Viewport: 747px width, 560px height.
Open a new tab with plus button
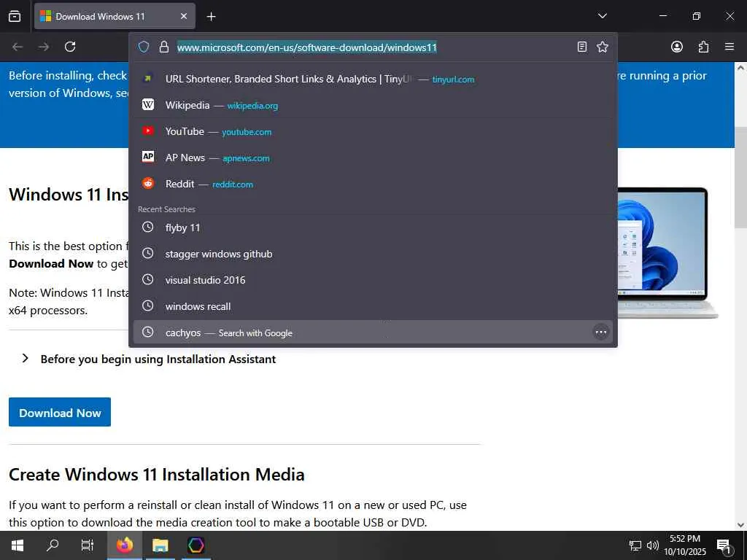(211, 17)
